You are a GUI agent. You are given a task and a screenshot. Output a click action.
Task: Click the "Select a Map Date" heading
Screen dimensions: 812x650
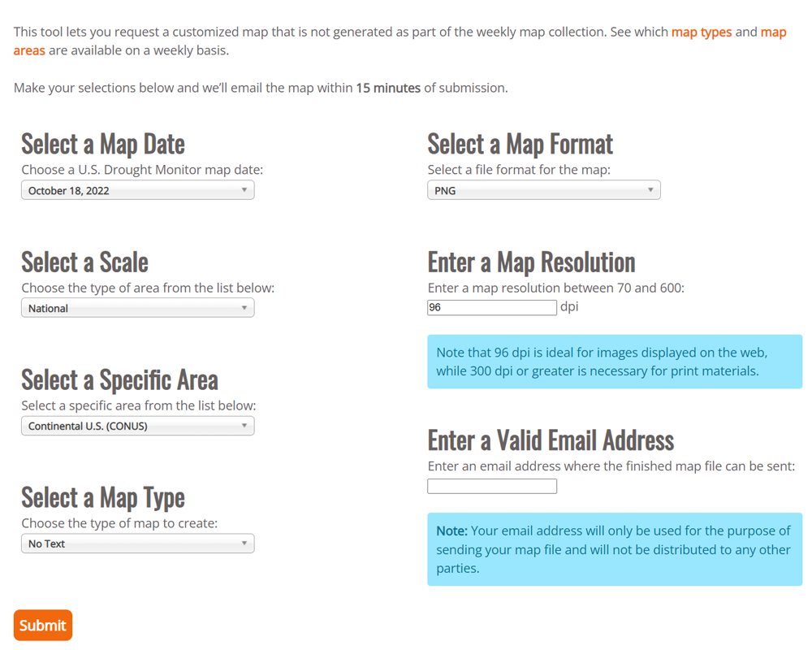pyautogui.click(x=103, y=144)
